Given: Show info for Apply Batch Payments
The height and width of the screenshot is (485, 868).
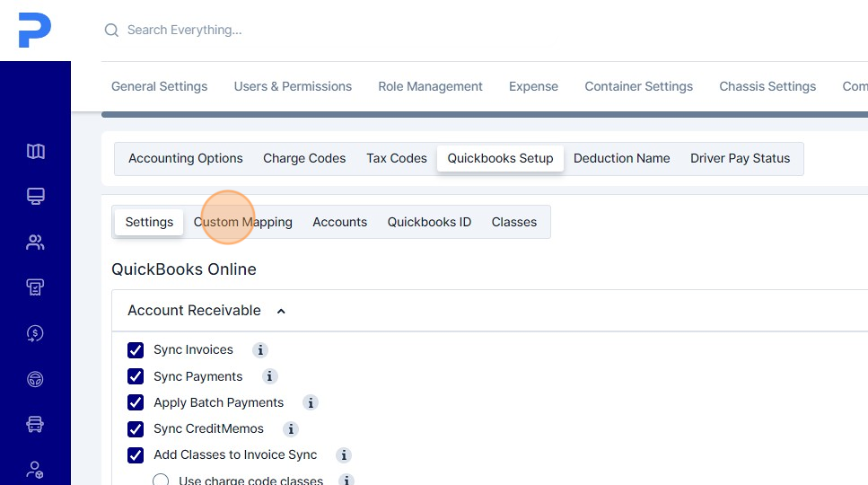Looking at the screenshot, I should click(x=311, y=402).
